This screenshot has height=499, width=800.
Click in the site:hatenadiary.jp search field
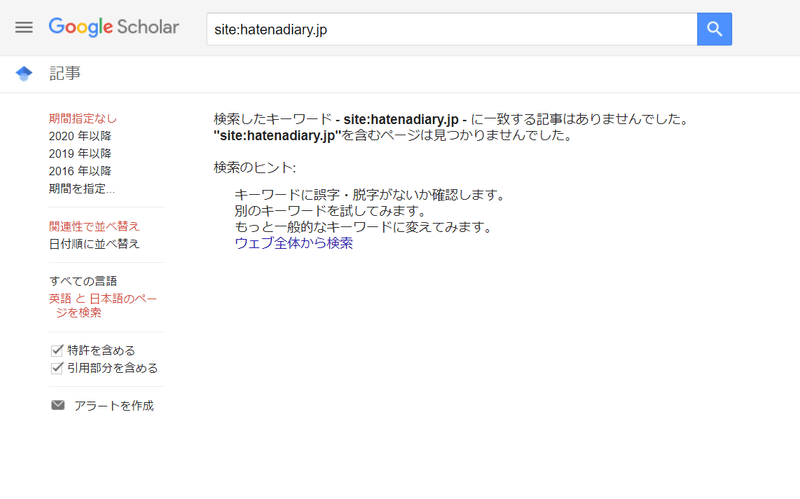click(452, 29)
